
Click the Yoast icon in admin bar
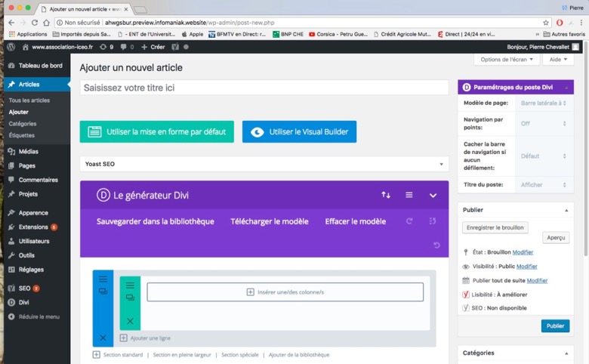[x=175, y=47]
